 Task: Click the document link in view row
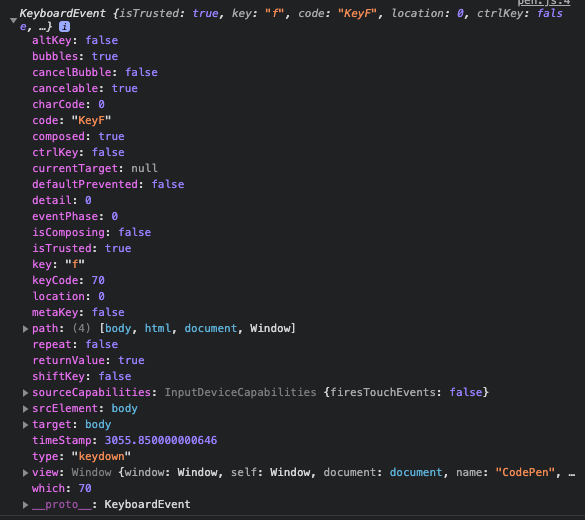point(416,473)
